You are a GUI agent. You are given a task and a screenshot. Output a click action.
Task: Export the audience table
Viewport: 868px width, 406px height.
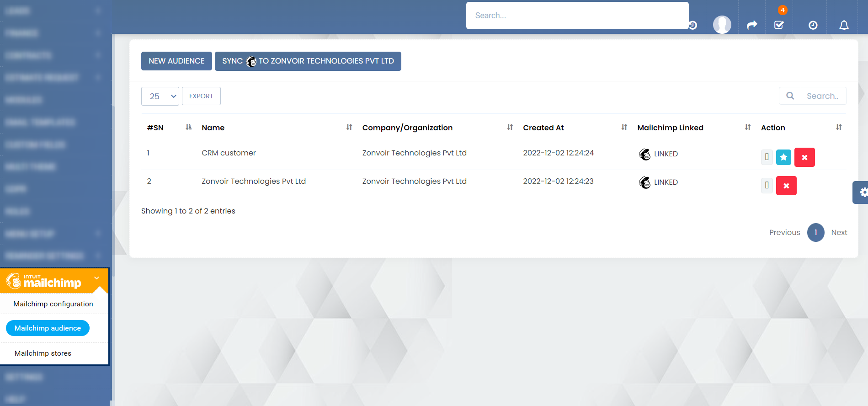(x=201, y=96)
